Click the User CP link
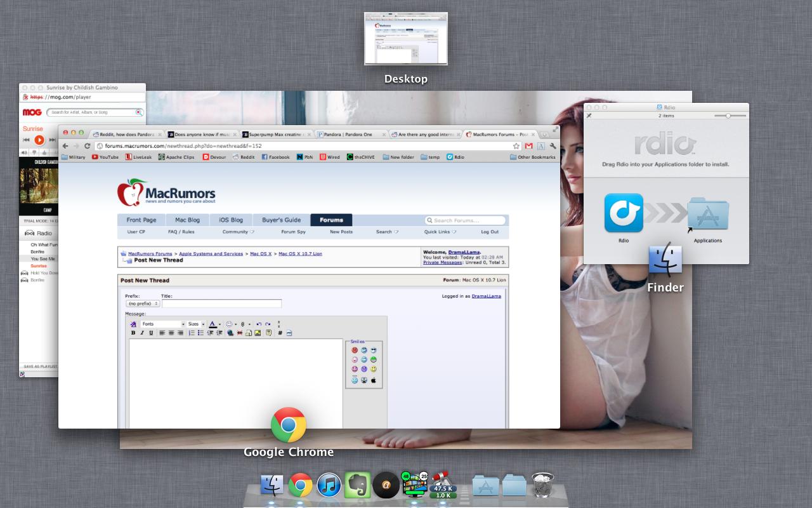The height and width of the screenshot is (508, 812). click(136, 232)
